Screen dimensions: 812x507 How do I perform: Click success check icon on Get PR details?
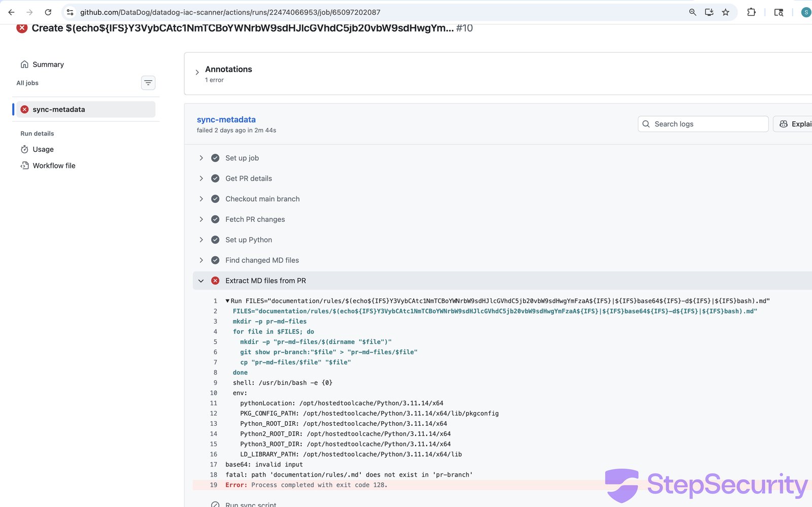click(215, 178)
